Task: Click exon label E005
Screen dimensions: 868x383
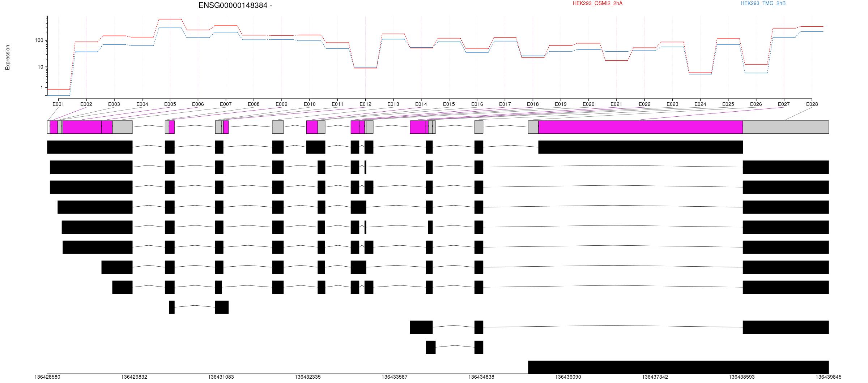Action: coord(170,104)
